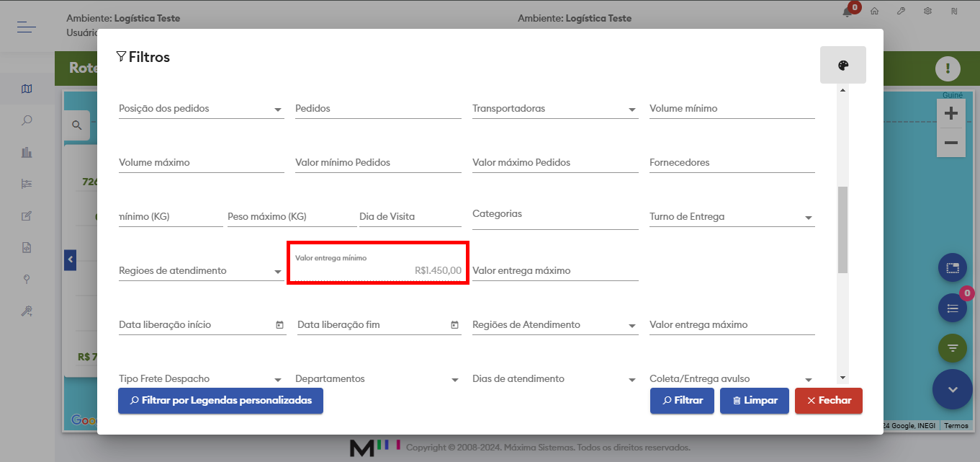Open the color palette legend button
This screenshot has width=980, height=462.
click(x=843, y=65)
